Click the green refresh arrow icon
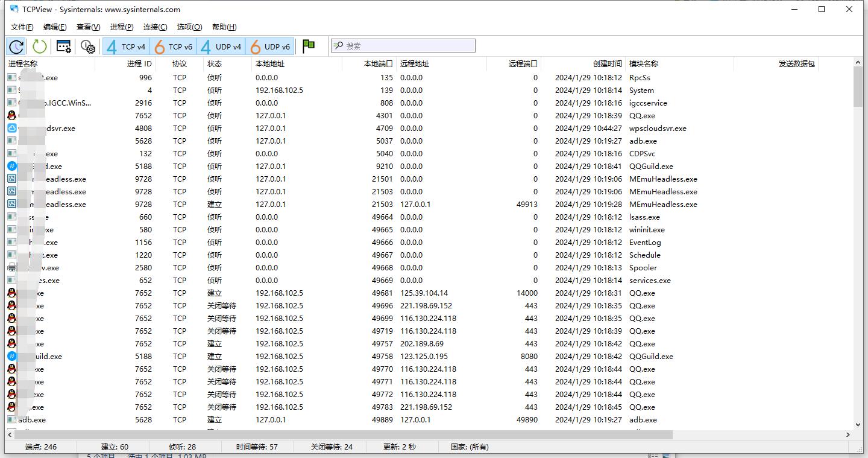868x458 pixels. 40,46
